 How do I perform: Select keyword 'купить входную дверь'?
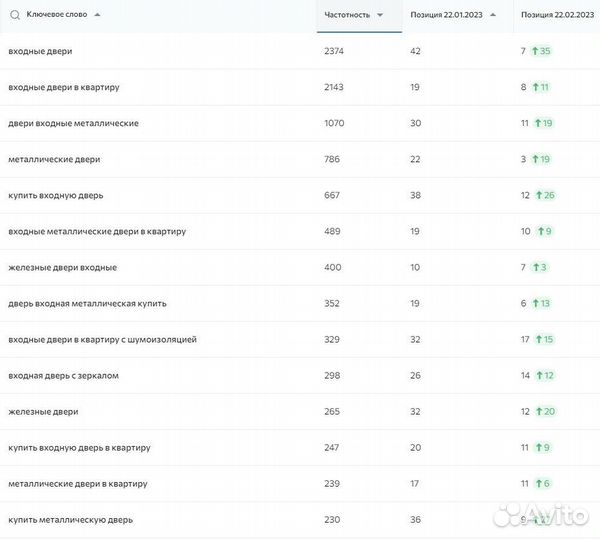click(55, 195)
